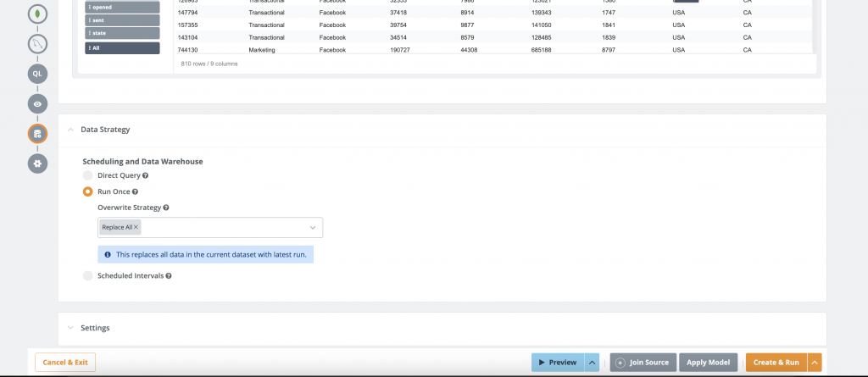Open the Preview button options arrow

pos(592,363)
